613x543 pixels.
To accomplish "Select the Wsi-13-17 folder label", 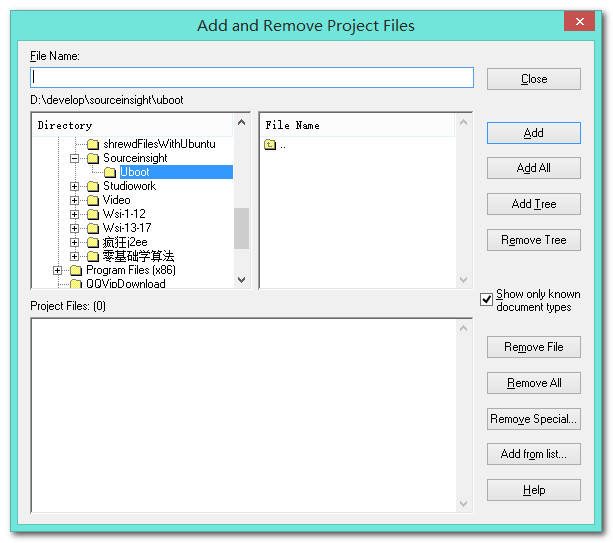I will [x=127, y=228].
